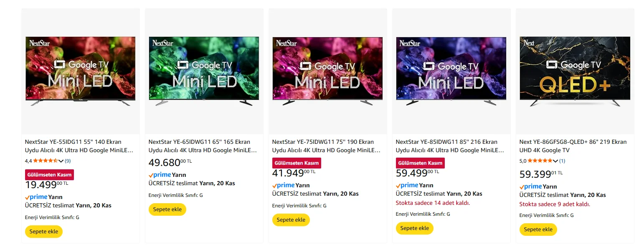Open the NextStar 55" Mini LED TV image
Screen dimensions: 644x245
click(x=81, y=71)
